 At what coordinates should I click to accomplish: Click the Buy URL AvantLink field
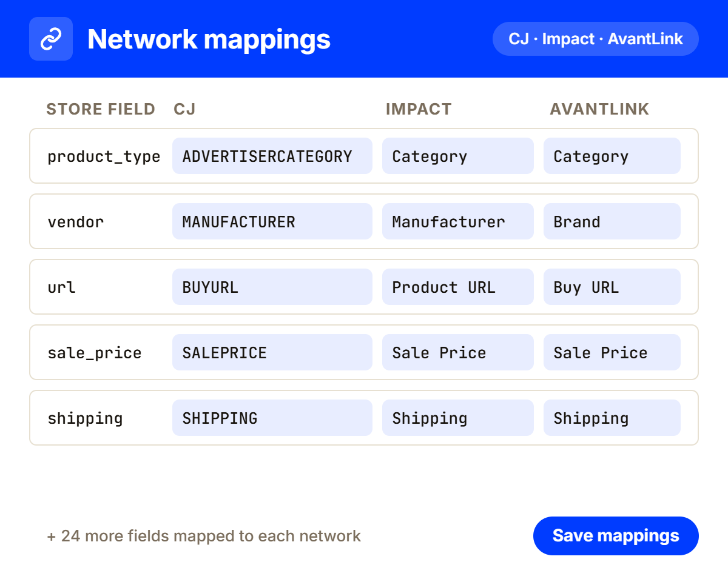point(612,287)
